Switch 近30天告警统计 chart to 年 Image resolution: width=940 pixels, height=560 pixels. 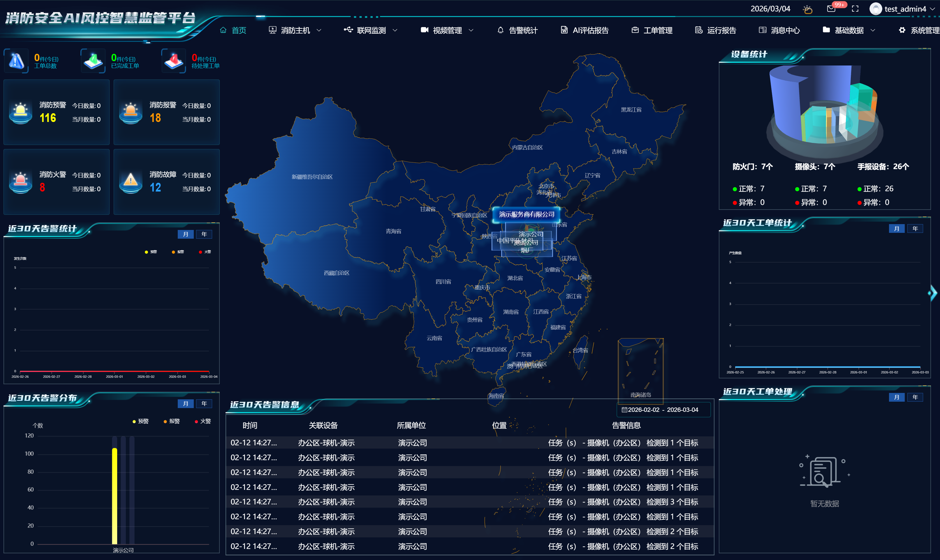[x=204, y=234]
